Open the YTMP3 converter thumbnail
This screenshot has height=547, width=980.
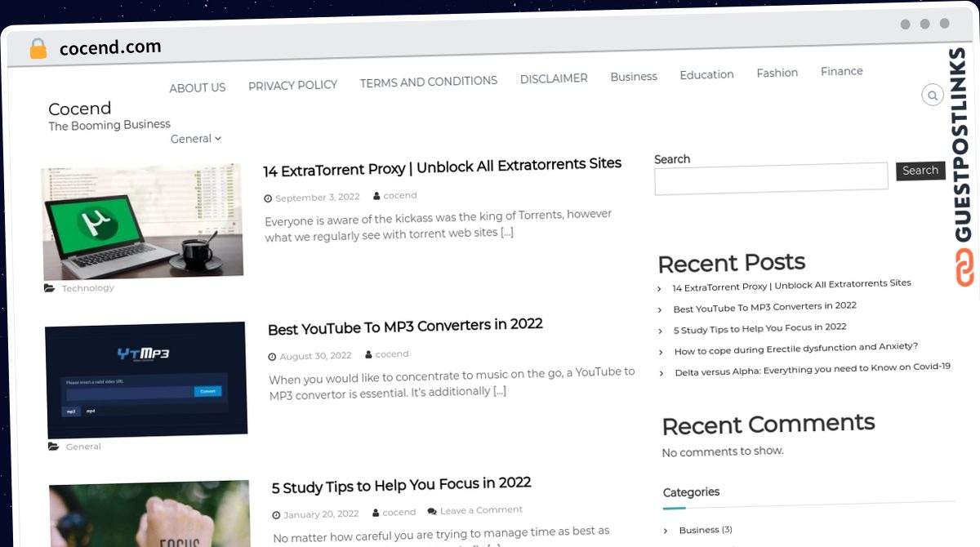pos(146,380)
